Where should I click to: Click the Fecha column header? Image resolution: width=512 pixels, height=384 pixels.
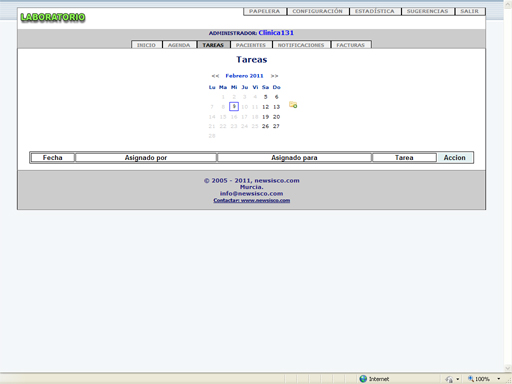point(53,158)
